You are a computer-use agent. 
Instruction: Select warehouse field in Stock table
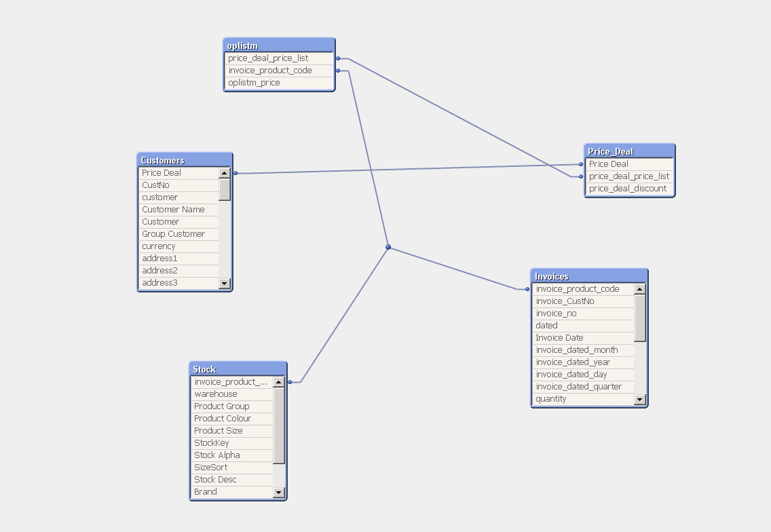[x=232, y=394]
